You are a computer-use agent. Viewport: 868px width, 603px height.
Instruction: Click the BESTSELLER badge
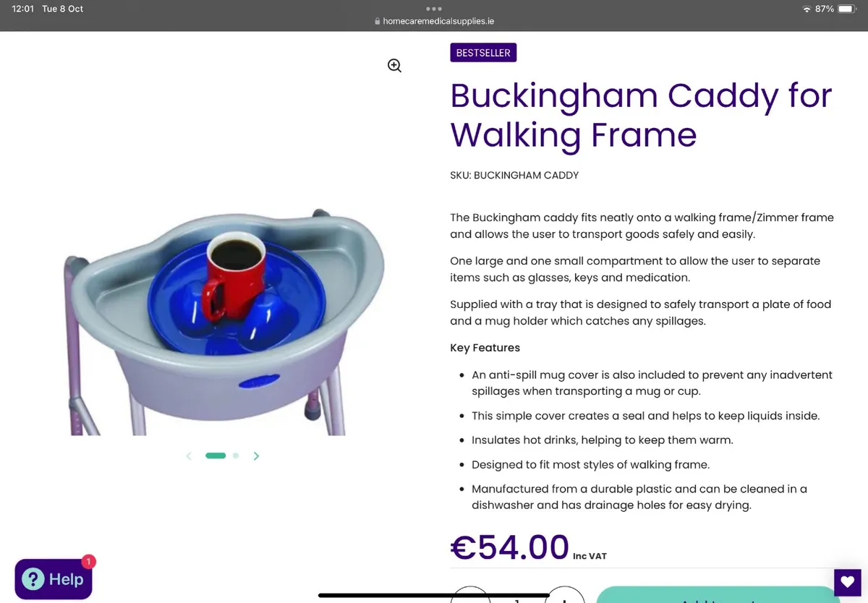(x=483, y=53)
